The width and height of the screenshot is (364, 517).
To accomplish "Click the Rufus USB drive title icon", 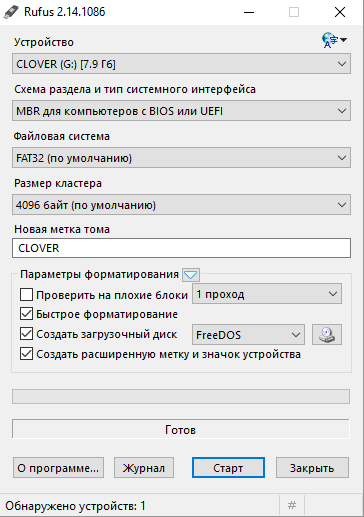I will (11, 12).
